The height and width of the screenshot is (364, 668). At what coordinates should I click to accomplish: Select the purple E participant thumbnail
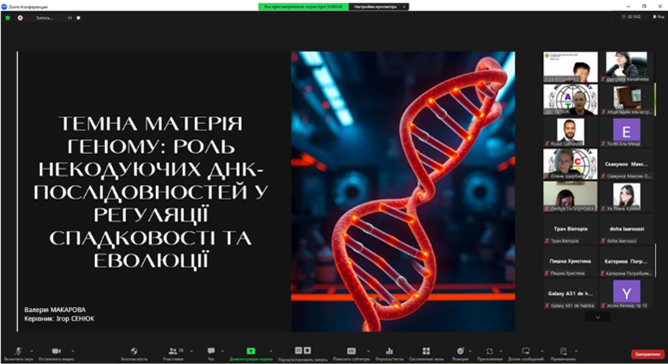(626, 132)
